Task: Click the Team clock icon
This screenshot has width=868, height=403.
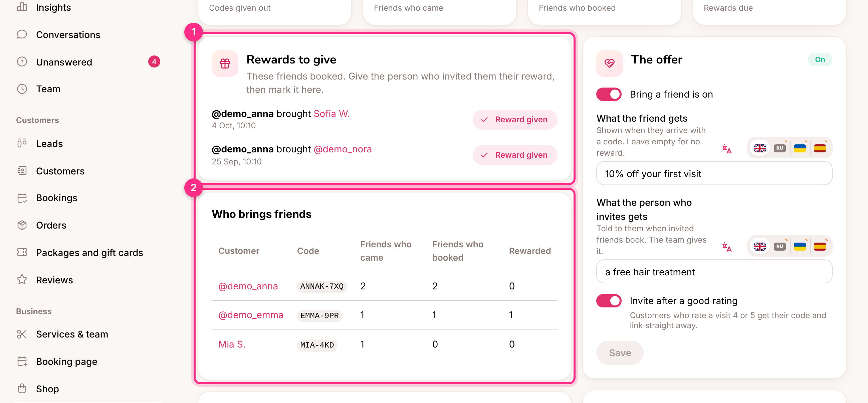Action: coord(22,89)
